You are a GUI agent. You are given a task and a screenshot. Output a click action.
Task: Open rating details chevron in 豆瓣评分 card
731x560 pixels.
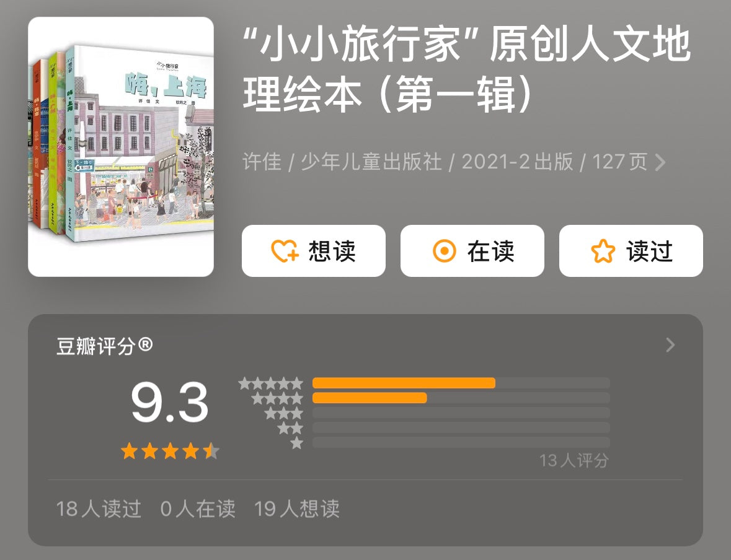(x=670, y=345)
